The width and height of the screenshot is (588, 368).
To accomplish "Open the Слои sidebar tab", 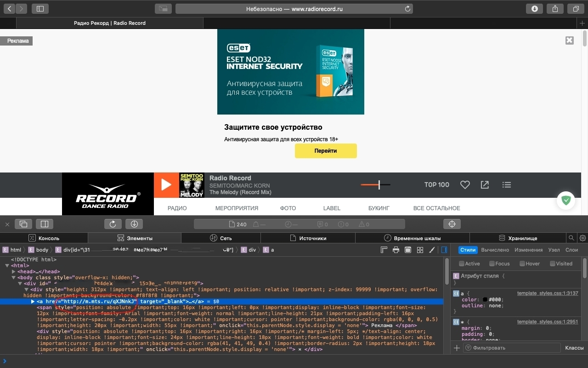I will 571,250.
